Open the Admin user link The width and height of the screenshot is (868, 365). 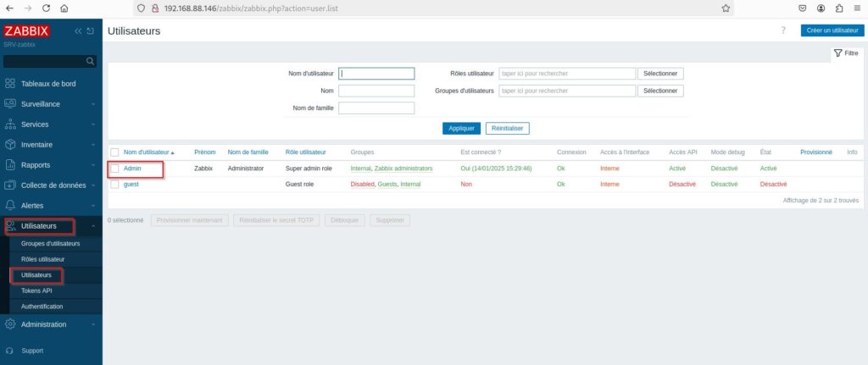pos(132,169)
